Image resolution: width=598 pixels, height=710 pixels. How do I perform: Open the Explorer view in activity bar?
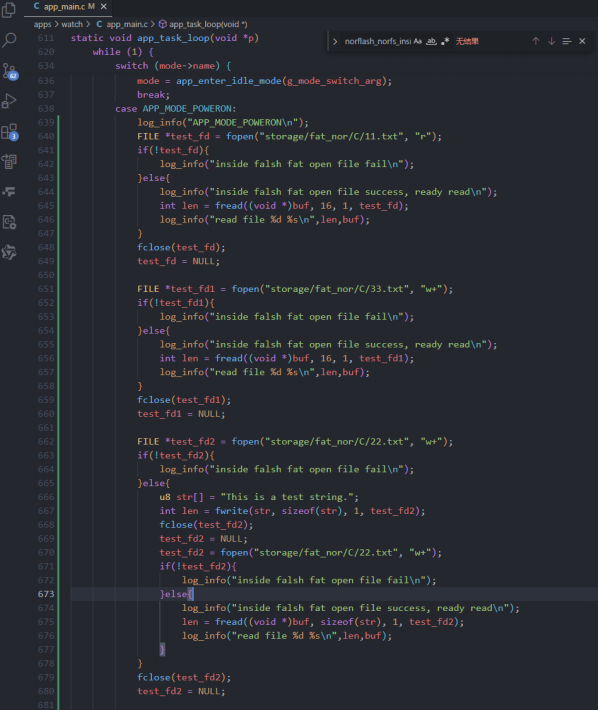9,10
